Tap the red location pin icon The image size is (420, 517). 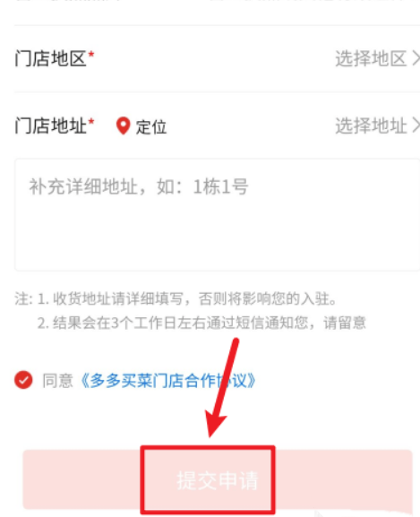pyautogui.click(x=124, y=125)
